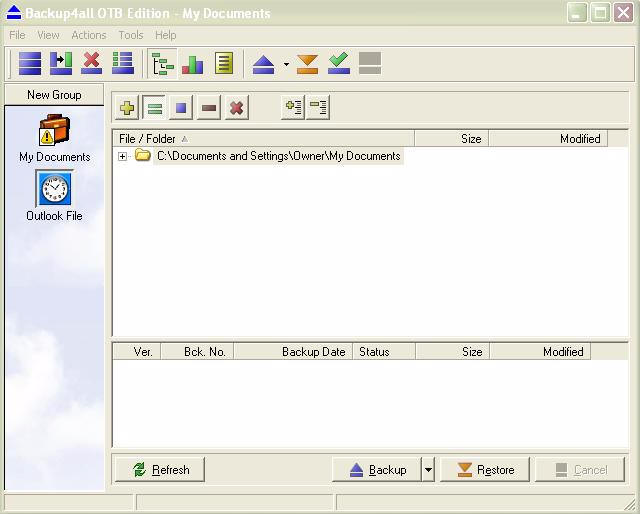Sort by File / Folder column header
This screenshot has width=640, height=514.
pyautogui.click(x=263, y=139)
